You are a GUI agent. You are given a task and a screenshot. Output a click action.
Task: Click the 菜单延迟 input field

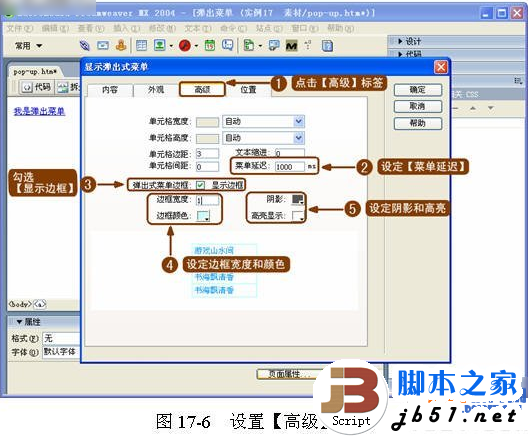click(x=290, y=166)
